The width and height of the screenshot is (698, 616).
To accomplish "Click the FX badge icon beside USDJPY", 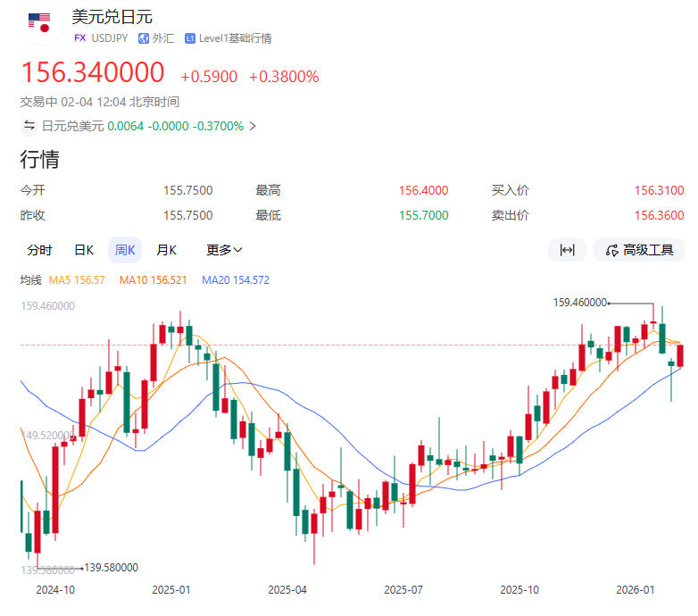I will point(79,38).
